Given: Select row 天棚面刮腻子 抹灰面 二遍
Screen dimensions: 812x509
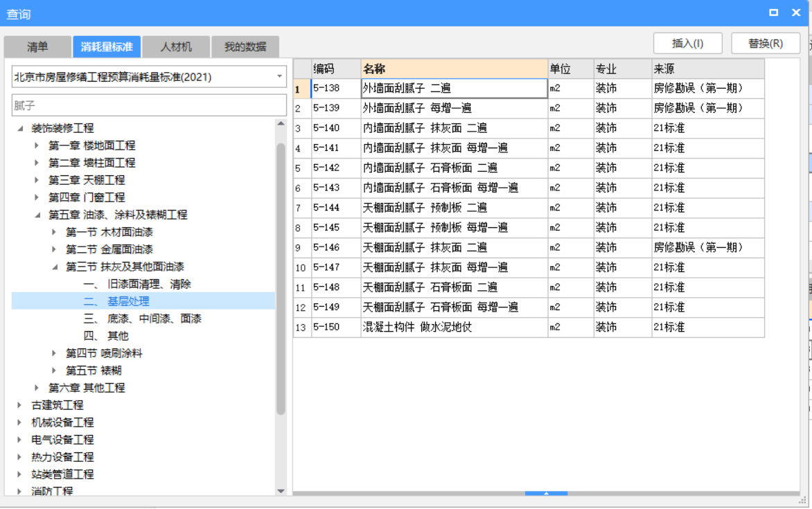Looking at the screenshot, I should (x=529, y=247).
